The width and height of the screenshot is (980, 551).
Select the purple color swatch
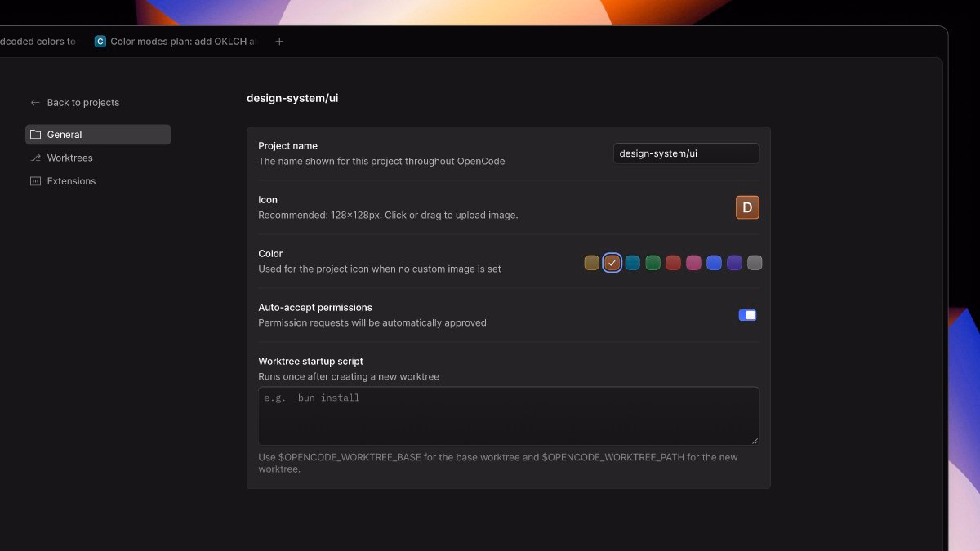coord(735,263)
